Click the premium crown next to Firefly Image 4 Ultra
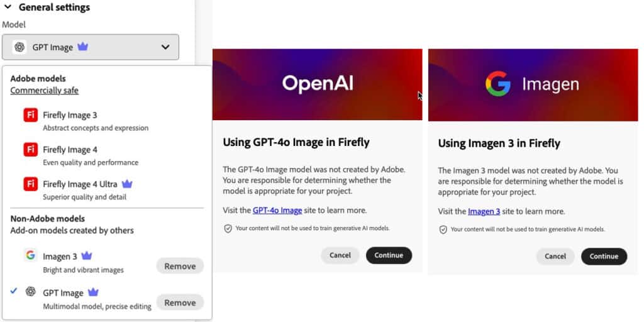The image size is (644, 322). pos(127,184)
